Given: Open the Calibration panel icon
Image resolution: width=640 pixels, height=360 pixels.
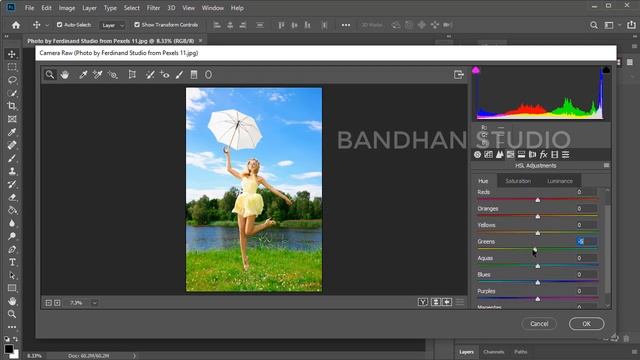Looking at the screenshot, I should tap(554, 154).
